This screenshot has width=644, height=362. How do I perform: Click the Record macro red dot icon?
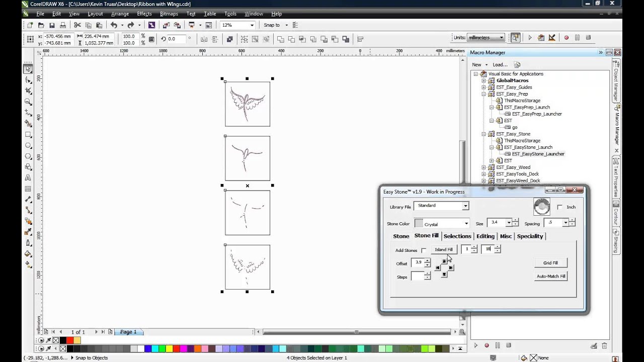tap(566, 38)
